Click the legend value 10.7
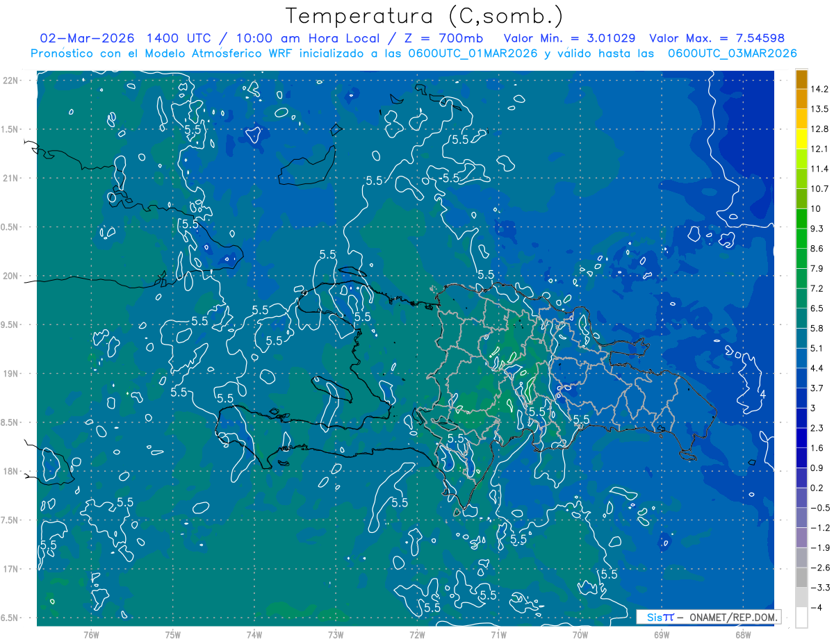This screenshot has height=644, width=834. [x=819, y=188]
